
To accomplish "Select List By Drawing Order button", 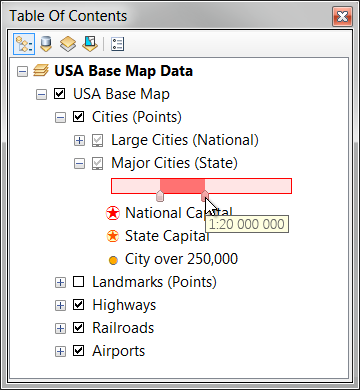I will (24, 44).
